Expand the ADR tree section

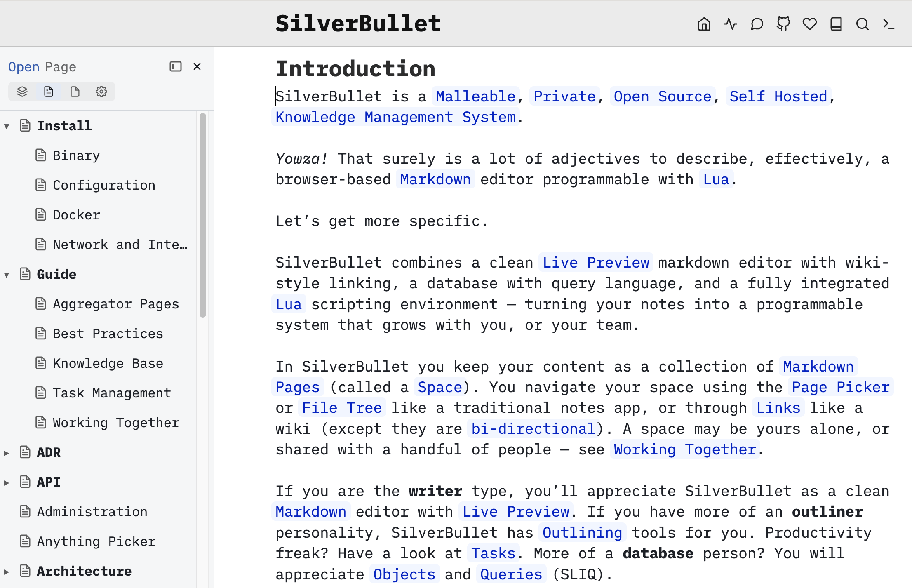coord(7,453)
